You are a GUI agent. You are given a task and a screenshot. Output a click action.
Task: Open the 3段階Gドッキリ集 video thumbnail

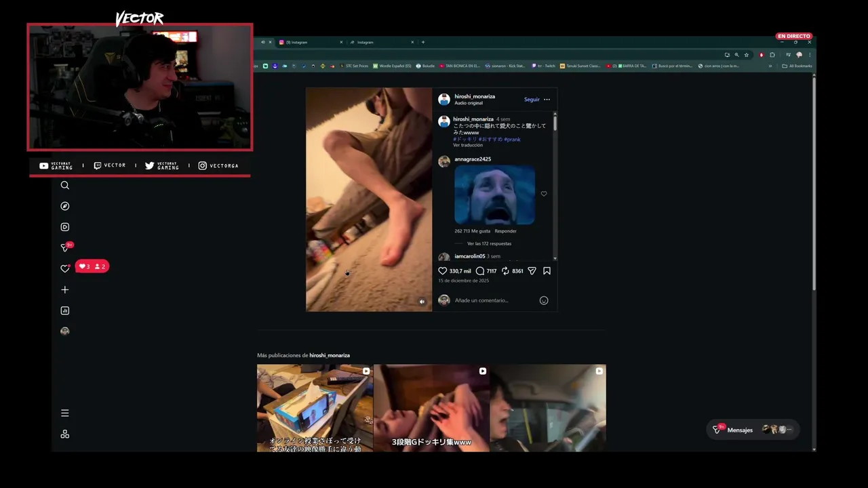(431, 408)
